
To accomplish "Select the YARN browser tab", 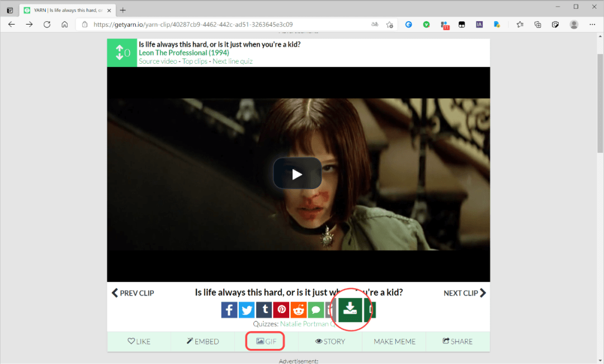I will click(68, 11).
